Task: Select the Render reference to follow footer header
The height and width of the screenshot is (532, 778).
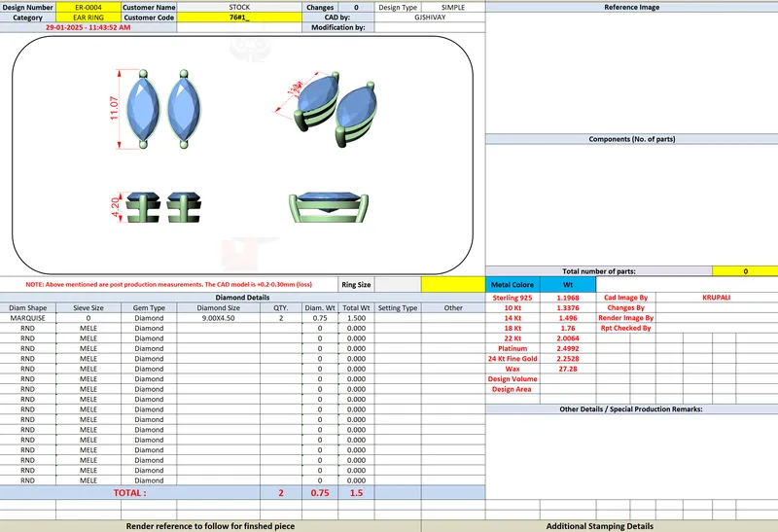Action: pyautogui.click(x=210, y=526)
